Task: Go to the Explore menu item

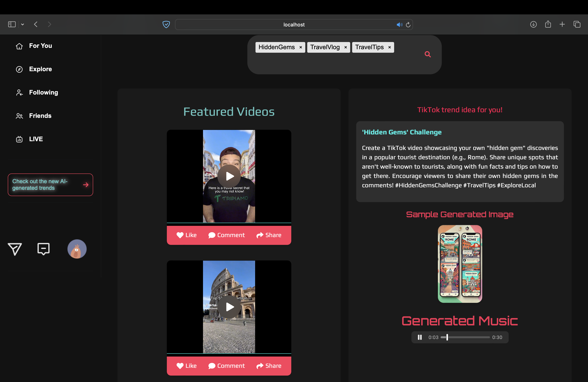Action: tap(40, 69)
